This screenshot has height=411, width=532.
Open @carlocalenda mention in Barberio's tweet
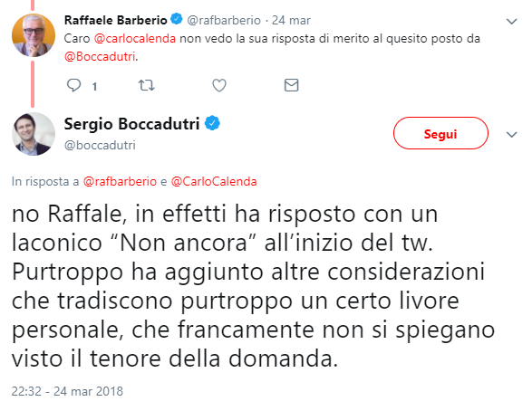135,39
